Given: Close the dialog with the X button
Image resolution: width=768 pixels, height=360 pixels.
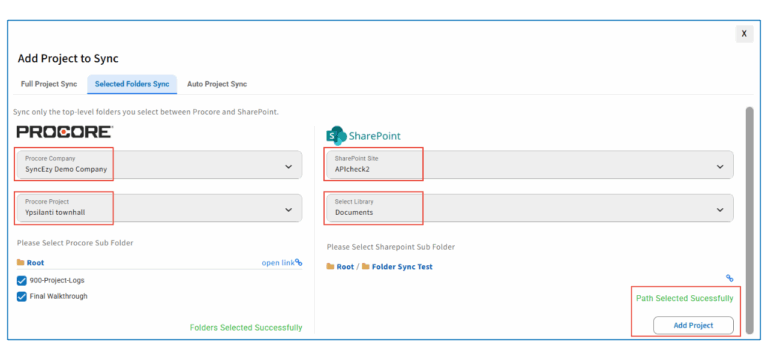Looking at the screenshot, I should pyautogui.click(x=744, y=34).
